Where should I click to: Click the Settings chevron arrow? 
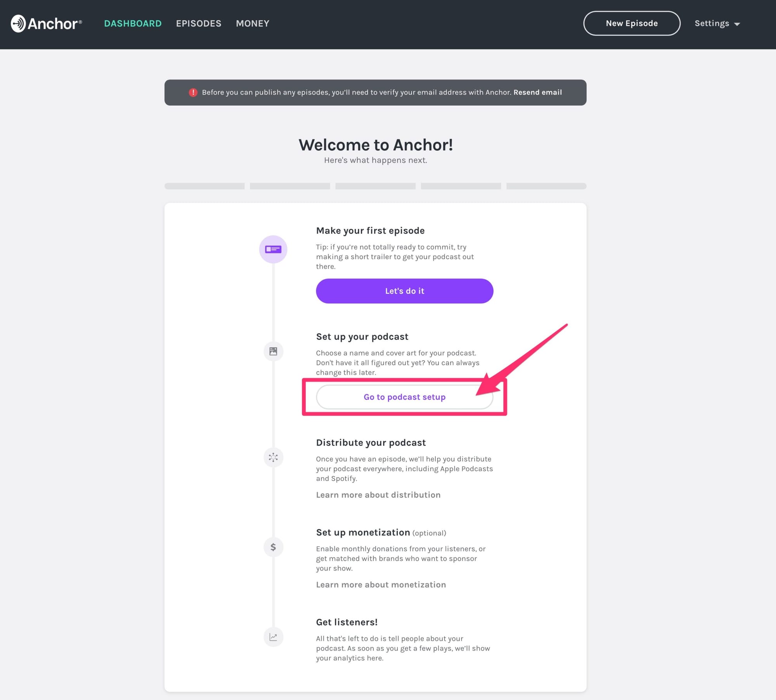(737, 24)
